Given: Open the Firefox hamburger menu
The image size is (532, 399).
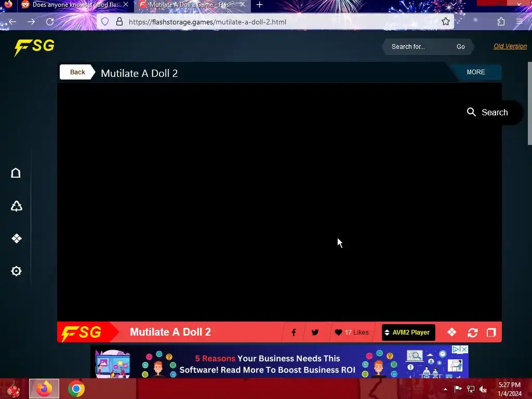Looking at the screenshot, I should (x=520, y=22).
